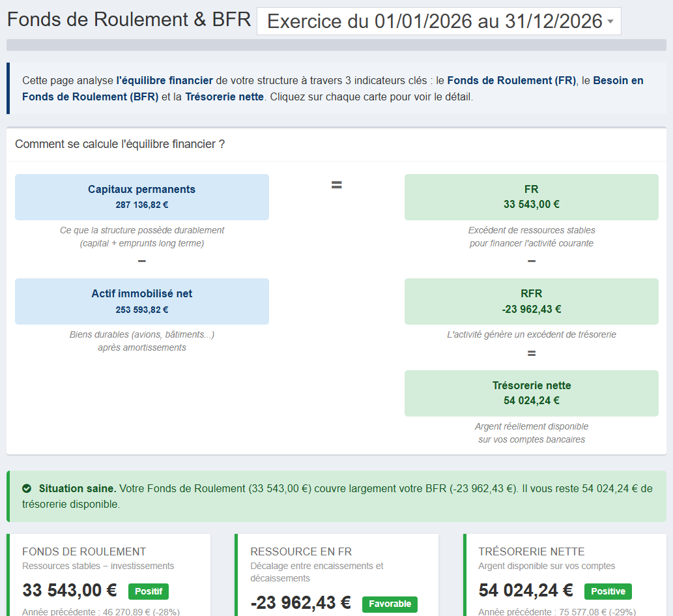The width and height of the screenshot is (673, 616).
Task: Click 'Année précédente : 75 577,08 € (-29%)' text
Action: pyautogui.click(x=557, y=611)
